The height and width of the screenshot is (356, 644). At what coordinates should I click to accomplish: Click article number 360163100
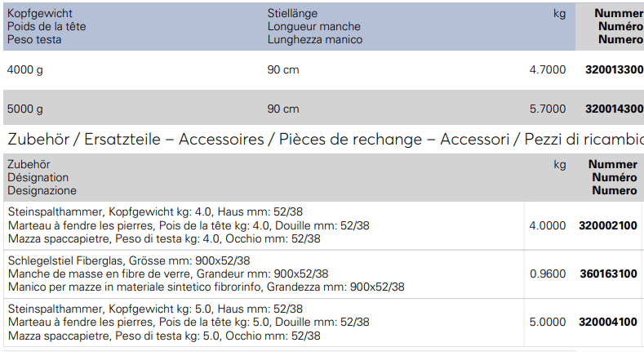point(608,274)
